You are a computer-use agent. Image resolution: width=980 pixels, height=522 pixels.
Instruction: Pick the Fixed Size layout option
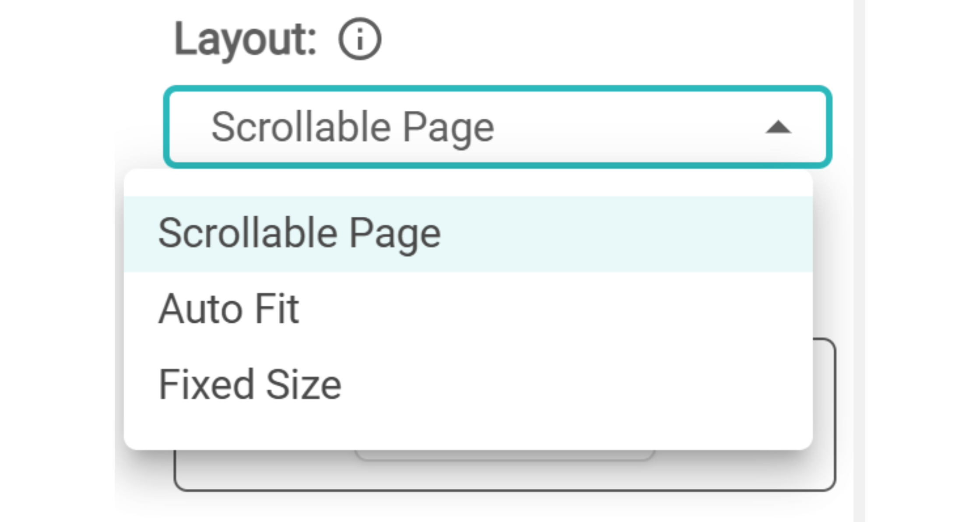tap(250, 385)
